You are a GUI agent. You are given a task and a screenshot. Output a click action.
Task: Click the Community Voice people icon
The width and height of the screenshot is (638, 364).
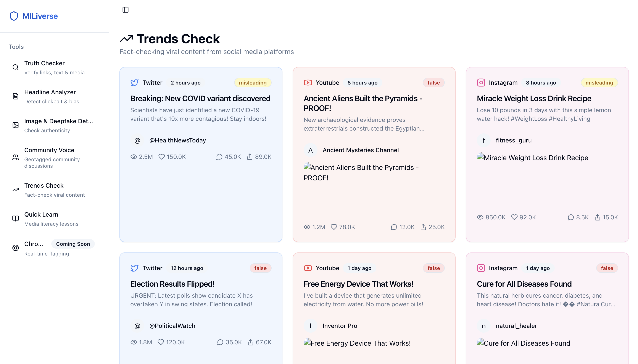click(x=16, y=158)
